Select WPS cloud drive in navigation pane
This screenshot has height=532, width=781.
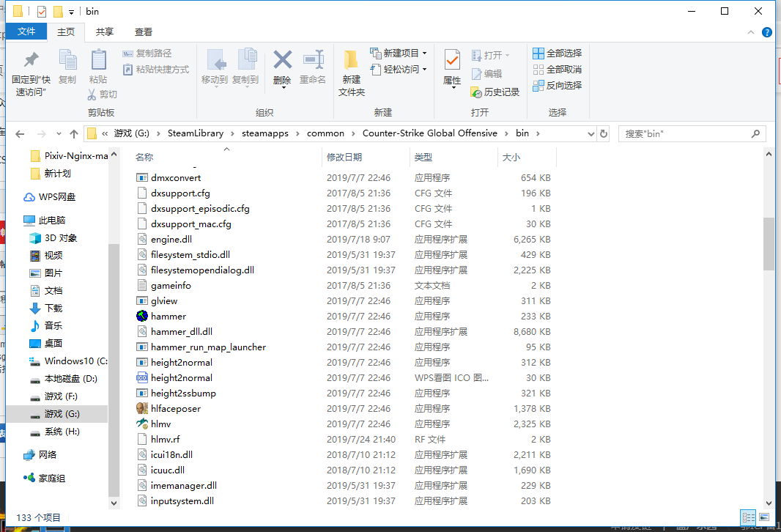pos(50,197)
